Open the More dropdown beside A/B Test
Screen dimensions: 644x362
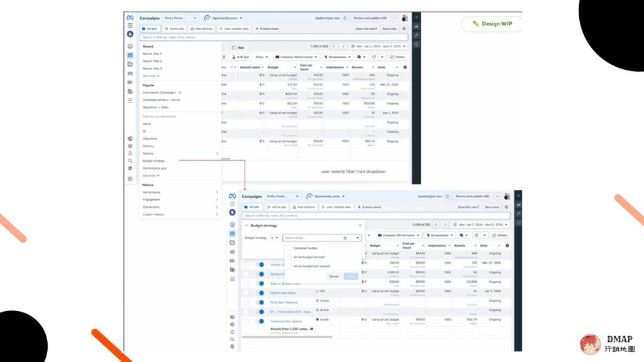coord(262,57)
